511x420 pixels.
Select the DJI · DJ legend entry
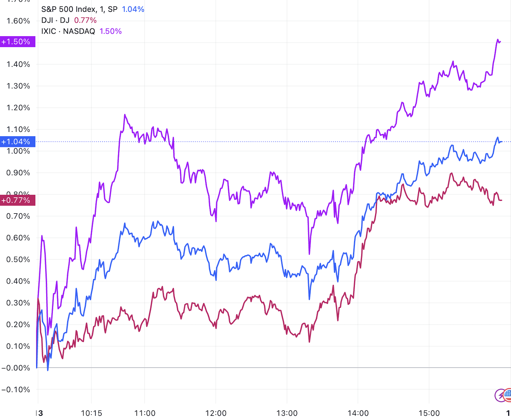tap(55, 20)
